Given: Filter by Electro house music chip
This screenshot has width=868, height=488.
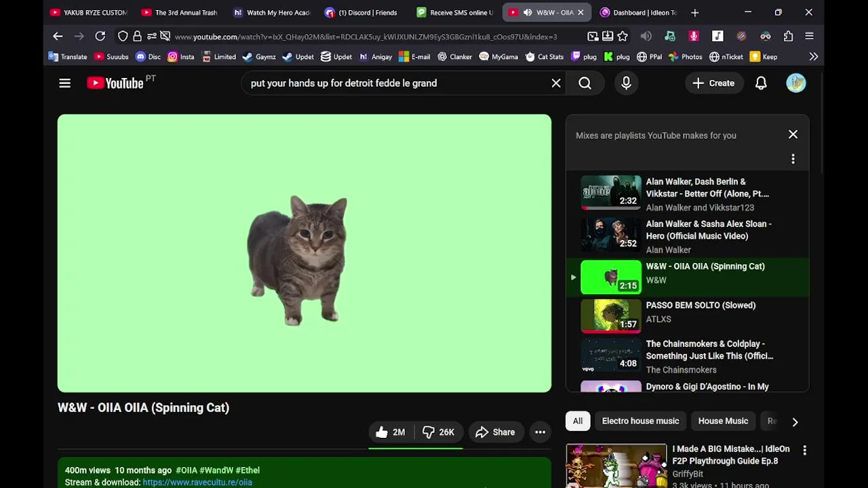Looking at the screenshot, I should [640, 421].
